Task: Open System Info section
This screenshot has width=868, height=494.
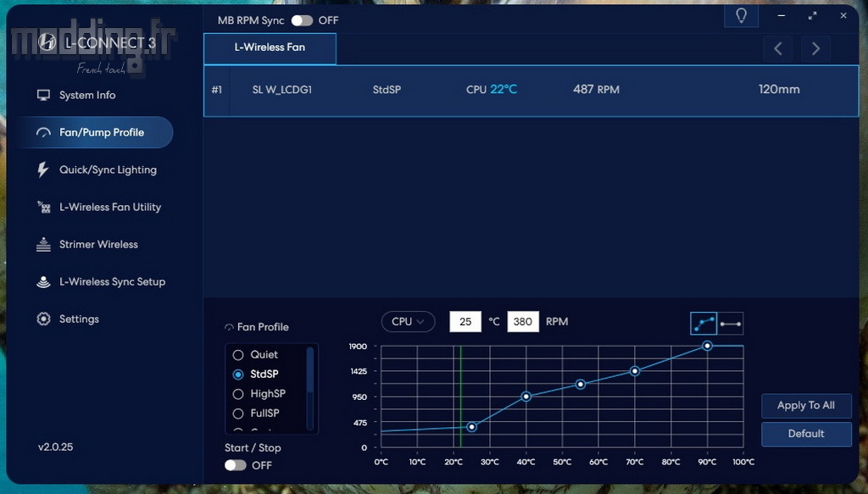Action: (x=87, y=95)
